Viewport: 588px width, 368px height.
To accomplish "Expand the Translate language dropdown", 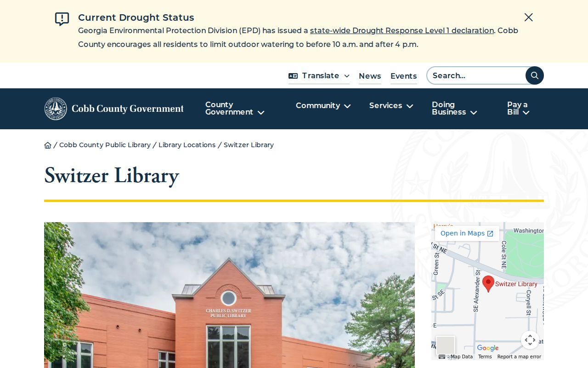I will coord(319,76).
